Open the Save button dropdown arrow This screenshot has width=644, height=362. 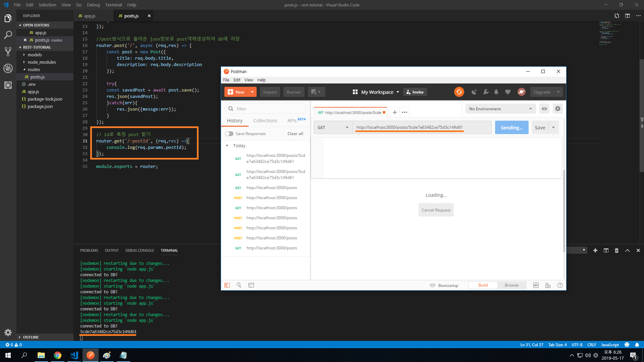(553, 127)
